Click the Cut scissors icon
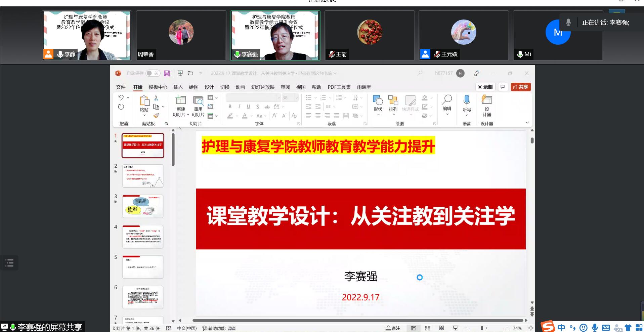Viewport: 644px width, 332px height. click(x=156, y=98)
